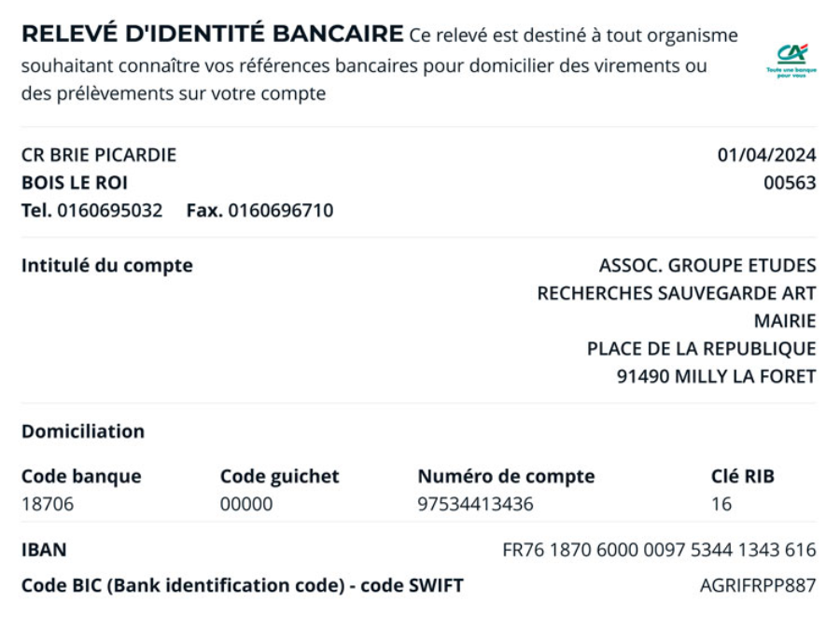Click the Domiciliation label
The image size is (840, 617).
tap(83, 431)
